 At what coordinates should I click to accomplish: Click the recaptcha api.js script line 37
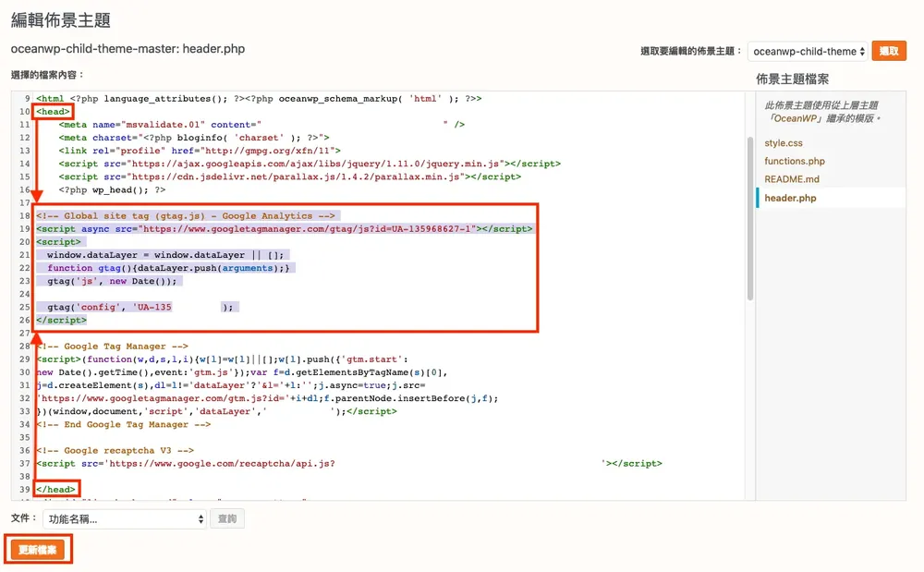(x=349, y=464)
